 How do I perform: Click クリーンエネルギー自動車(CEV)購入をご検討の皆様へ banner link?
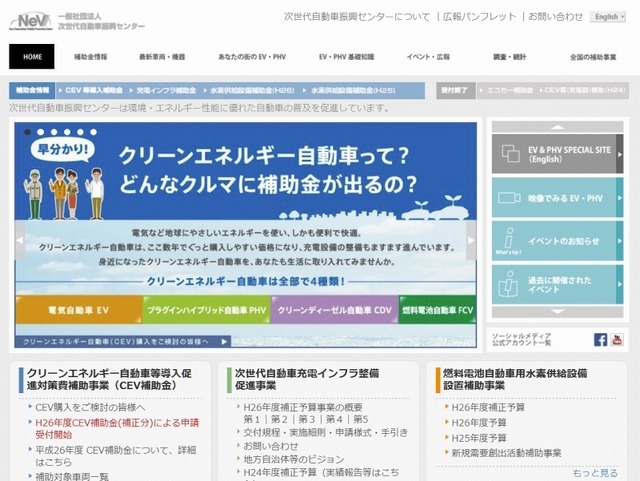click(x=122, y=341)
